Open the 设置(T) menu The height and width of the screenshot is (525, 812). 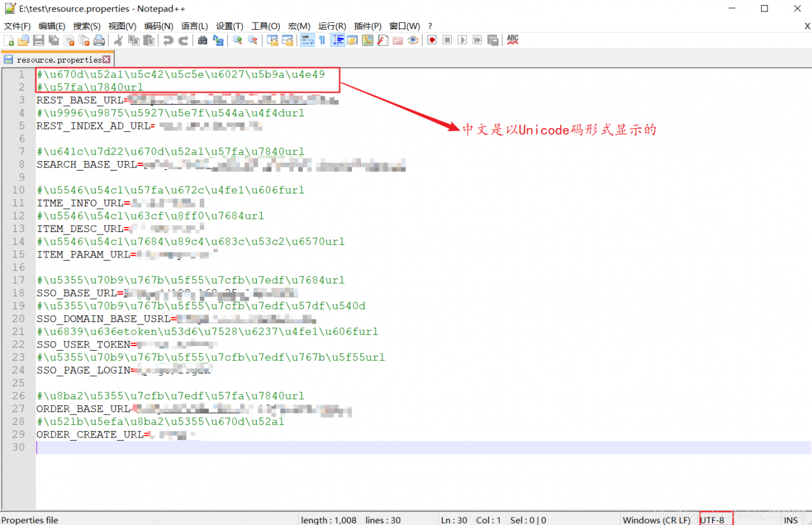coord(230,26)
